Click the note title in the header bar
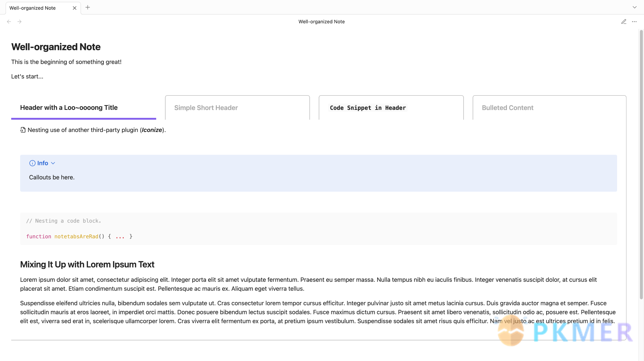 [321, 22]
